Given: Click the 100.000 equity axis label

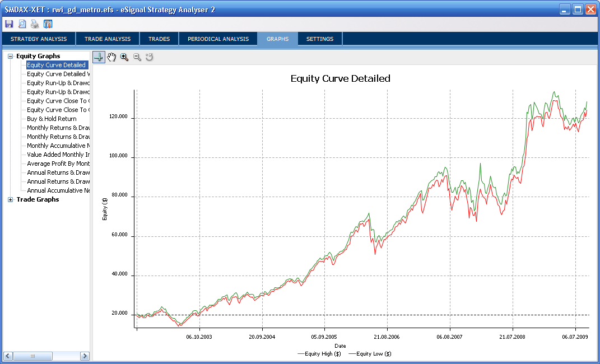Looking at the screenshot, I should click(x=118, y=156).
